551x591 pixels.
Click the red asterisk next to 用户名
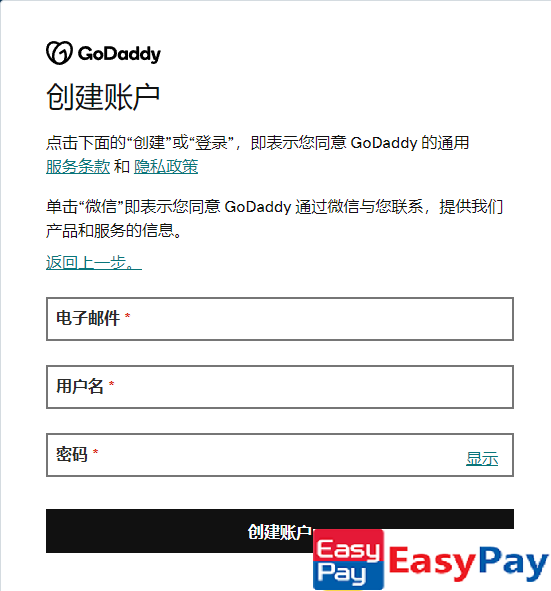(111, 384)
